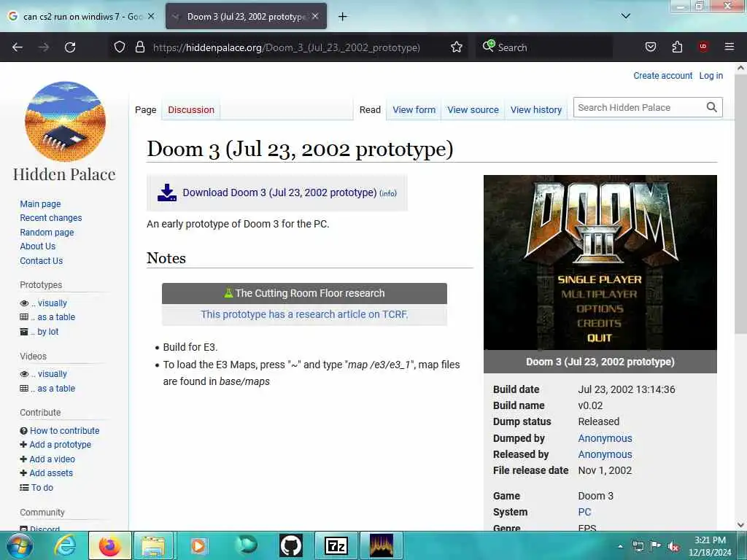Viewport: 747px width, 560px height.
Task: Click the Firefox taskbar icon
Action: click(x=109, y=545)
